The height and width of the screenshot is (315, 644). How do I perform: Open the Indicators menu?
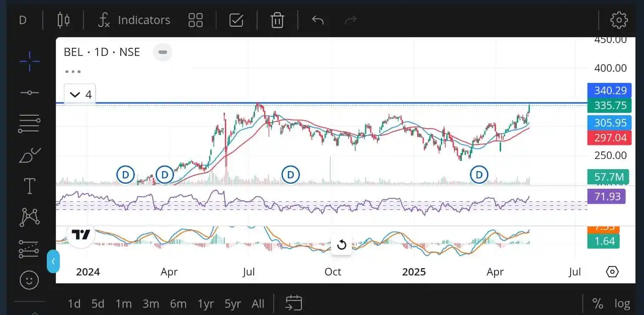134,20
